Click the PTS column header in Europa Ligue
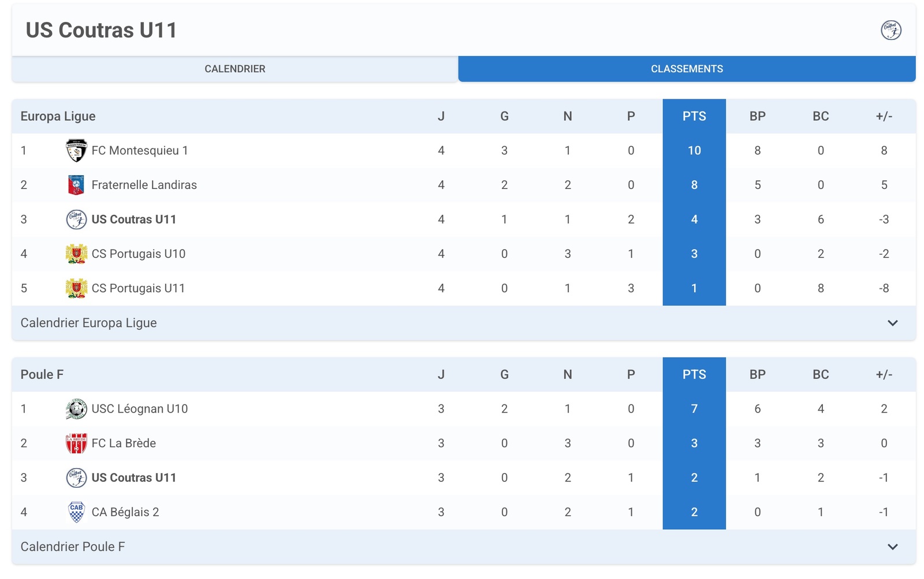 tap(694, 116)
